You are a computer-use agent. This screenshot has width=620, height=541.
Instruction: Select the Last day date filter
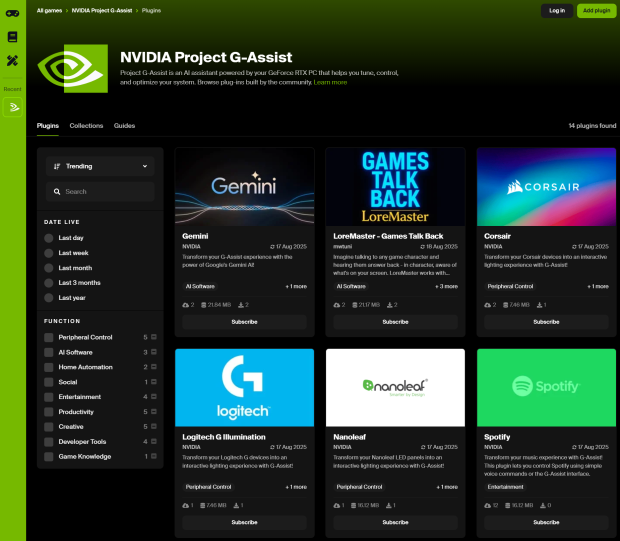click(x=49, y=238)
